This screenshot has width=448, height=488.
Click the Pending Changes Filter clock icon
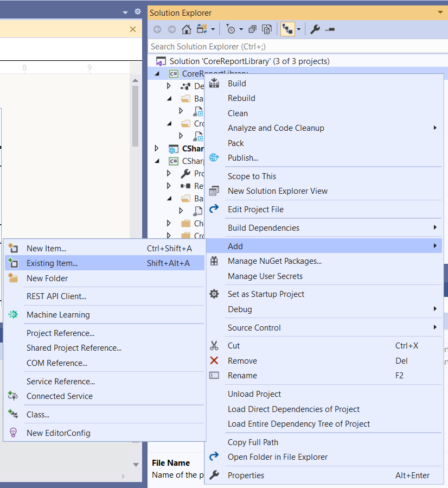[x=231, y=29]
